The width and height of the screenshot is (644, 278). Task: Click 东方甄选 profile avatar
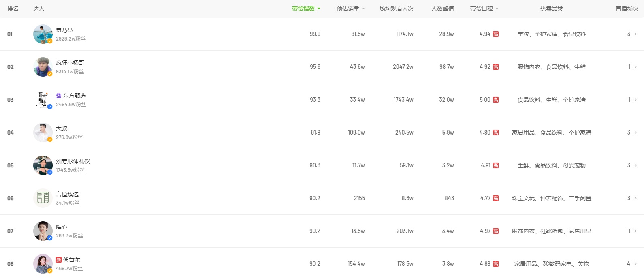[x=43, y=100]
